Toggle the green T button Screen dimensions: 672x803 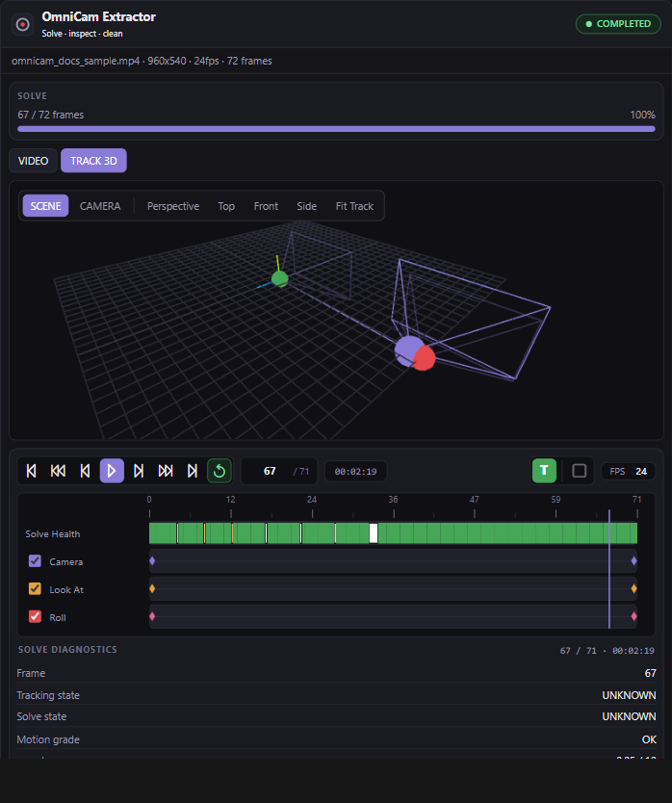[x=544, y=471]
